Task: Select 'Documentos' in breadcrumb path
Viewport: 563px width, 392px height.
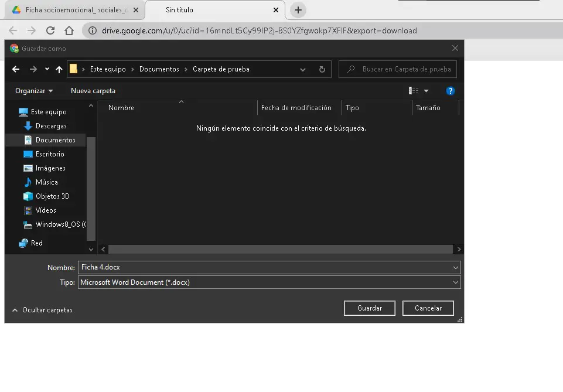Action: pos(159,69)
